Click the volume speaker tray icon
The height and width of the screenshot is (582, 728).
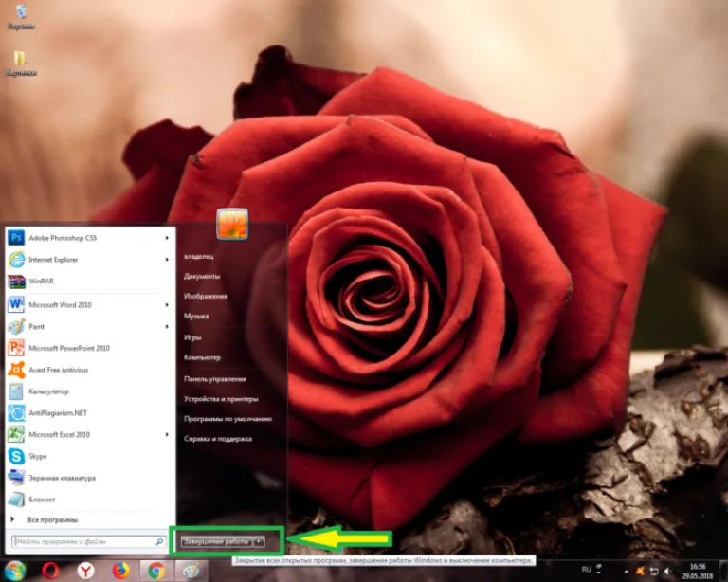(x=668, y=571)
